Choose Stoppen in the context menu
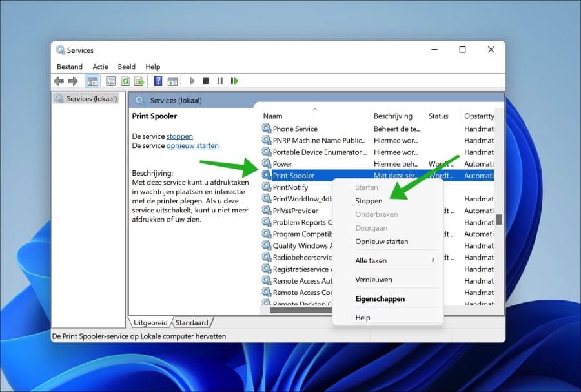Screen dimensions: 581x392 click(369, 201)
